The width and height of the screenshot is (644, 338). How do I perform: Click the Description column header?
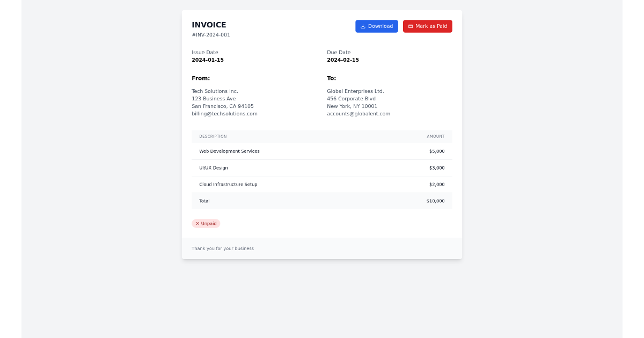(213, 137)
